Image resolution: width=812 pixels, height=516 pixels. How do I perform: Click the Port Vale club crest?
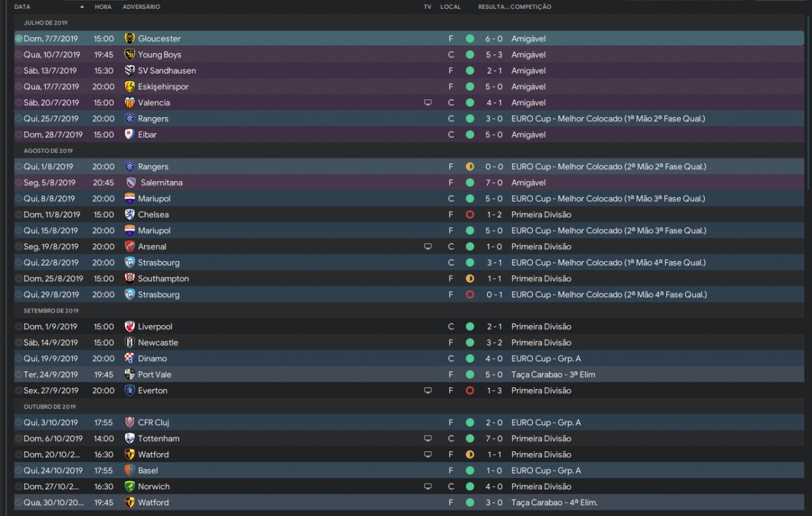(x=130, y=375)
